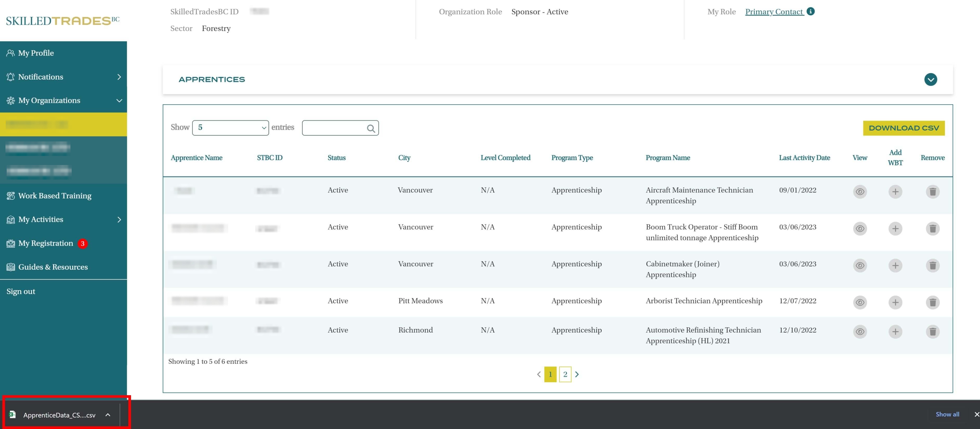
Task: Delete the Automotive Refinishing Technician row
Action: pyautogui.click(x=932, y=331)
